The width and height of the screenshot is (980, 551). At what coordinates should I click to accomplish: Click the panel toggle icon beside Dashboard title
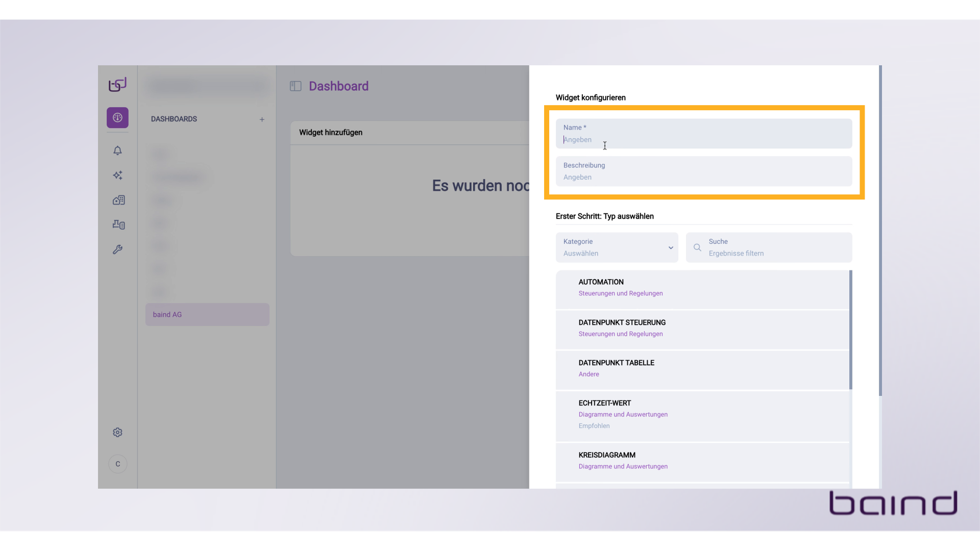click(296, 86)
